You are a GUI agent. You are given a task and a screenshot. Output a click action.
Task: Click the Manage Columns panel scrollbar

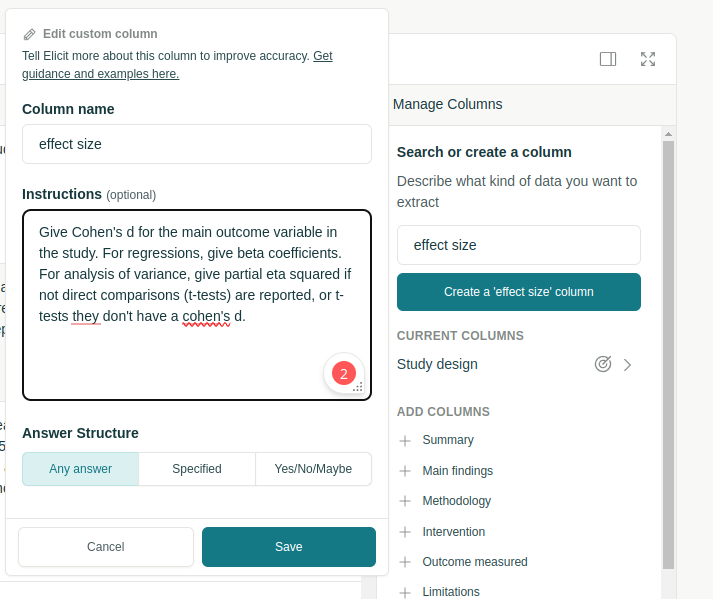(x=668, y=350)
